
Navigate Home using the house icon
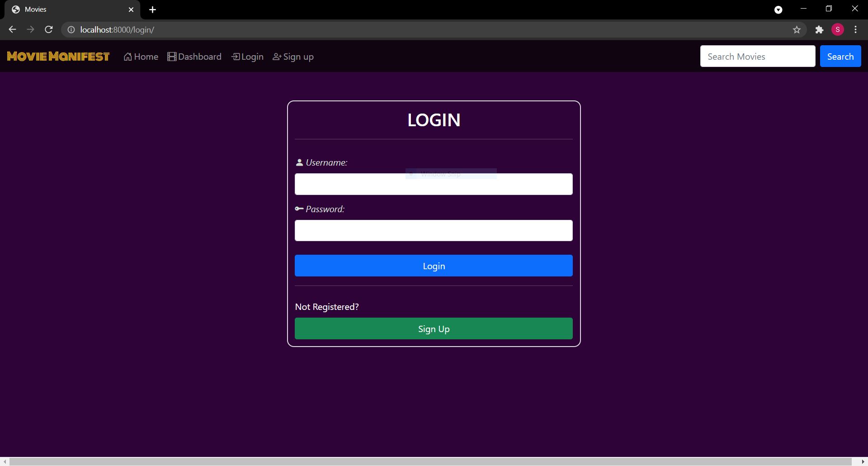tap(127, 56)
